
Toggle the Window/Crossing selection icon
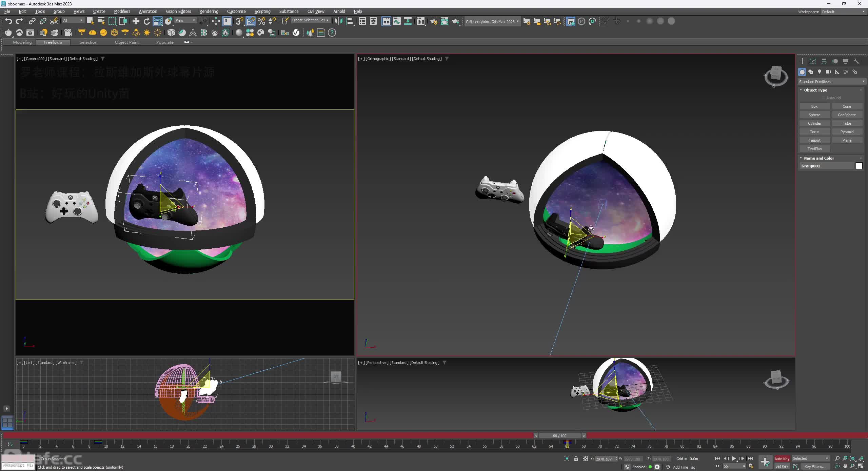pyautogui.click(x=123, y=21)
